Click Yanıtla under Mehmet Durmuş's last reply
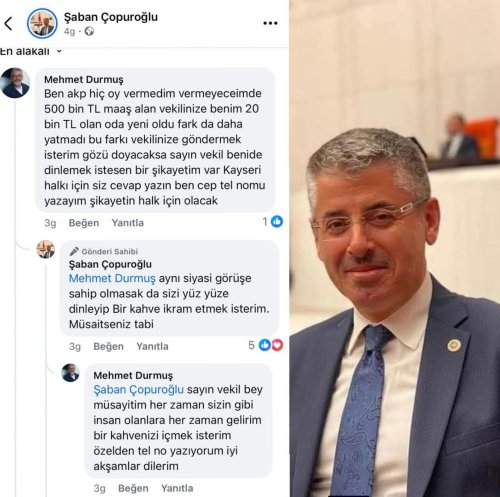 pos(177,488)
